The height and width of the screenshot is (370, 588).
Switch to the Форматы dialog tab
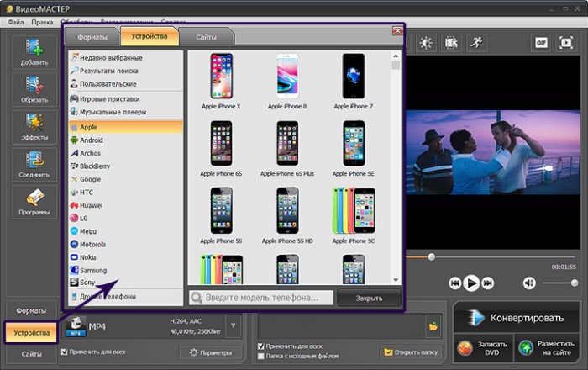click(x=92, y=37)
